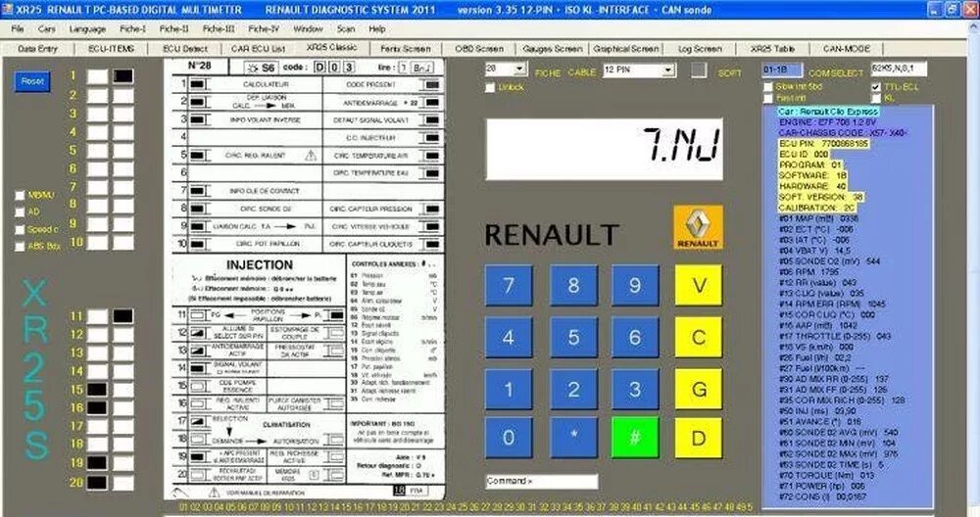The image size is (980, 517).
Task: Click the black bargraph indicator in row 20
Action: click(x=97, y=482)
